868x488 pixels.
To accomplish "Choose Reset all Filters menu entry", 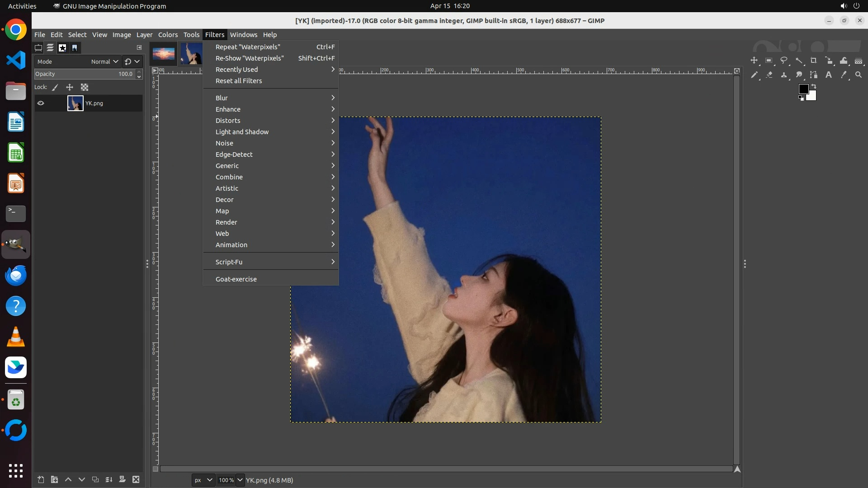I will [239, 81].
